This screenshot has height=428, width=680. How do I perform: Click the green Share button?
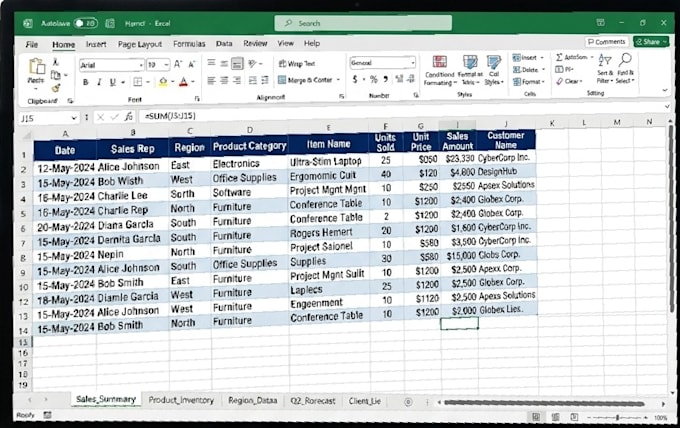(x=651, y=42)
